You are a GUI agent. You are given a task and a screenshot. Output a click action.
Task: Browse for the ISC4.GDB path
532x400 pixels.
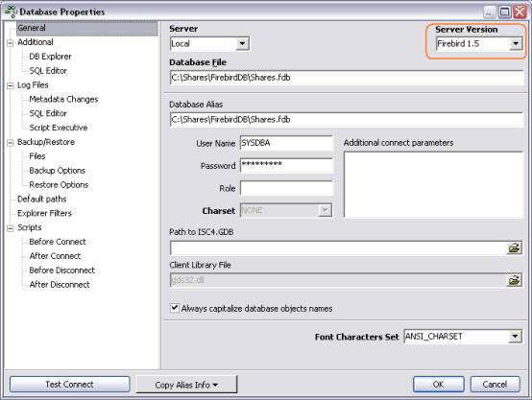point(515,247)
